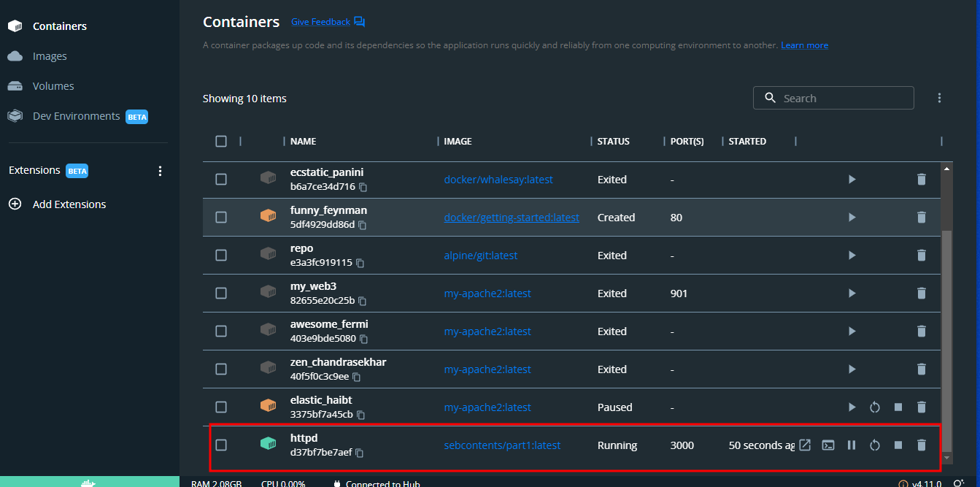Click the Docker whale icon in status bar
The height and width of the screenshot is (487, 980).
[88, 483]
